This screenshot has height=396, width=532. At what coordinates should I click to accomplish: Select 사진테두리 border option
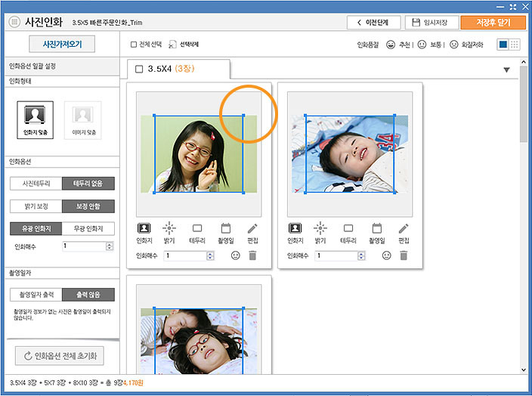(x=36, y=184)
